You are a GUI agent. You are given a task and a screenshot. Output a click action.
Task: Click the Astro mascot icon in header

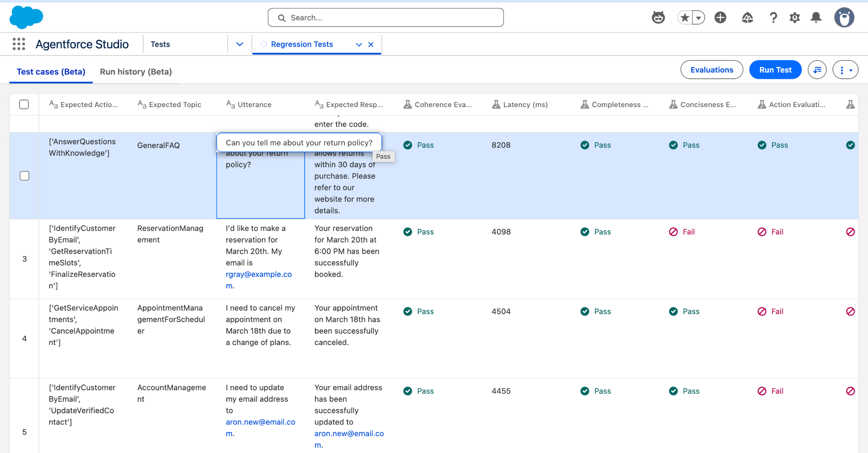tap(658, 18)
